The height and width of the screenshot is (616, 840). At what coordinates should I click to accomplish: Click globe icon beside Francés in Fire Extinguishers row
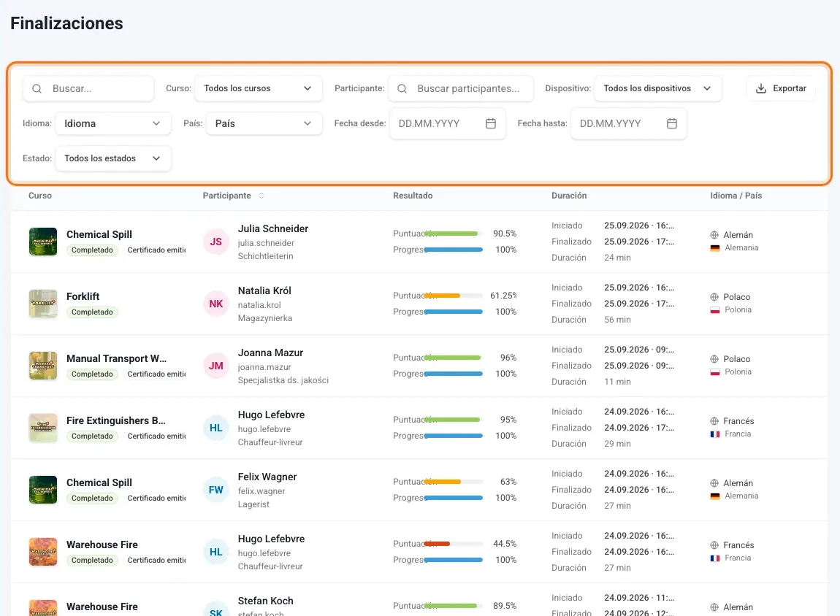click(714, 421)
